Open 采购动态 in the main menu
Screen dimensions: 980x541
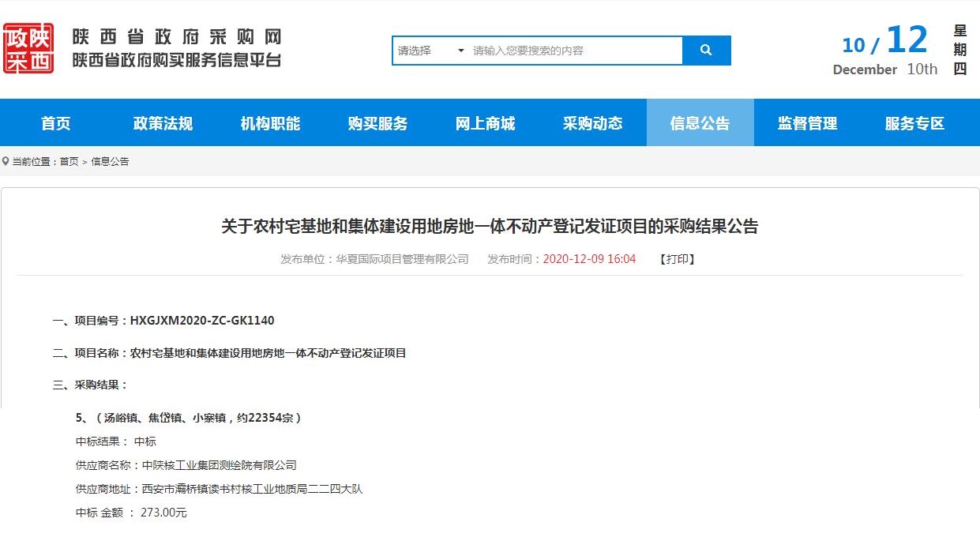(x=592, y=123)
